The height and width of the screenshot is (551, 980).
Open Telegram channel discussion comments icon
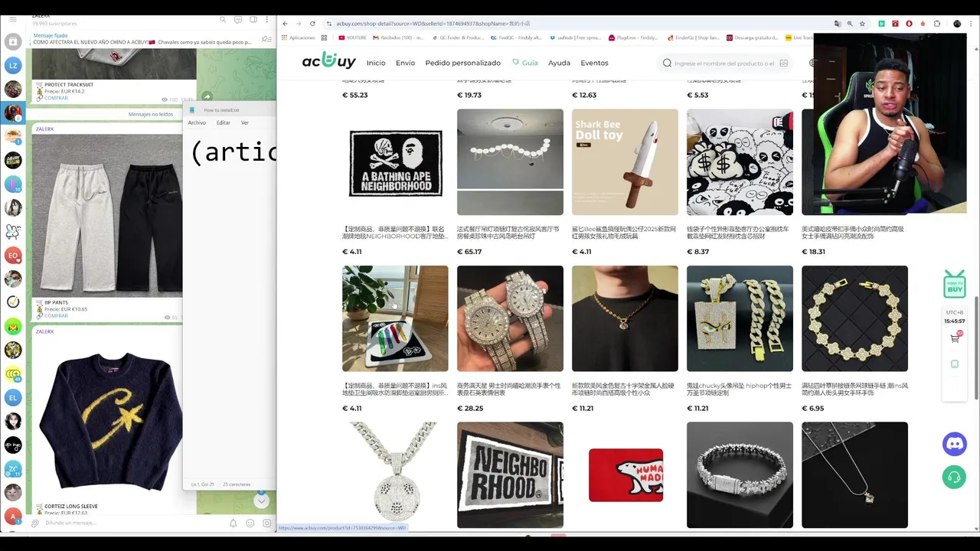238,19
